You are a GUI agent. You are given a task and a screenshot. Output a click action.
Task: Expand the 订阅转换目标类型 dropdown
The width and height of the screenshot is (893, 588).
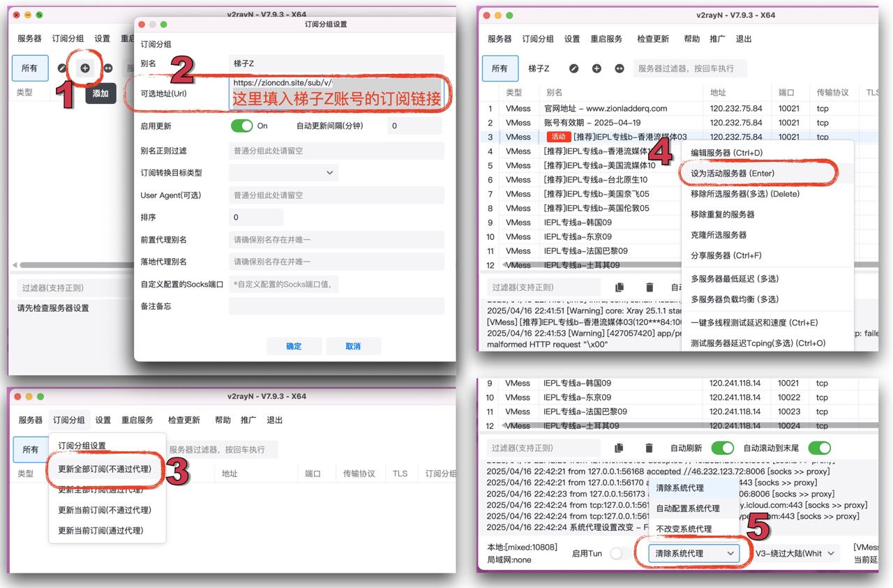click(x=283, y=173)
